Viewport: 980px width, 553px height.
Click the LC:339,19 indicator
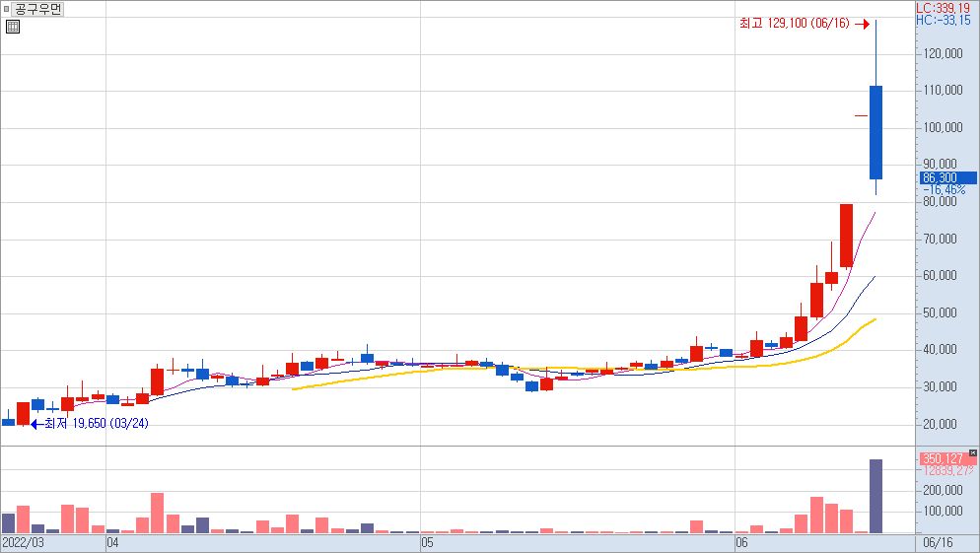click(944, 8)
